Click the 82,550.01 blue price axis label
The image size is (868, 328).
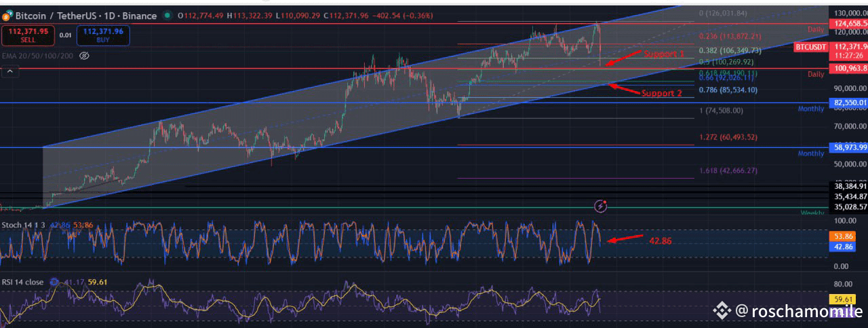849,103
